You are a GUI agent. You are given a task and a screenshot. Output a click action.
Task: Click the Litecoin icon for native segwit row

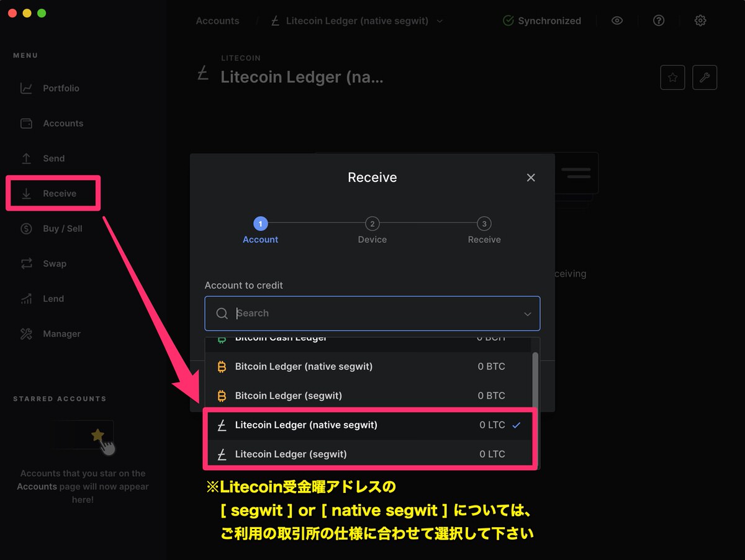[x=222, y=425]
